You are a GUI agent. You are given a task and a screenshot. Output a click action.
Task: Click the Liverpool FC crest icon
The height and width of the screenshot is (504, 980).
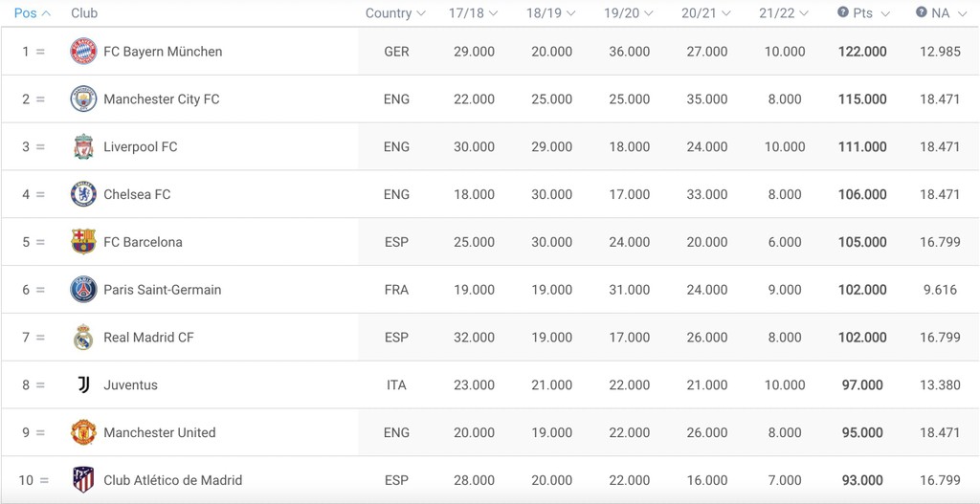[83, 147]
